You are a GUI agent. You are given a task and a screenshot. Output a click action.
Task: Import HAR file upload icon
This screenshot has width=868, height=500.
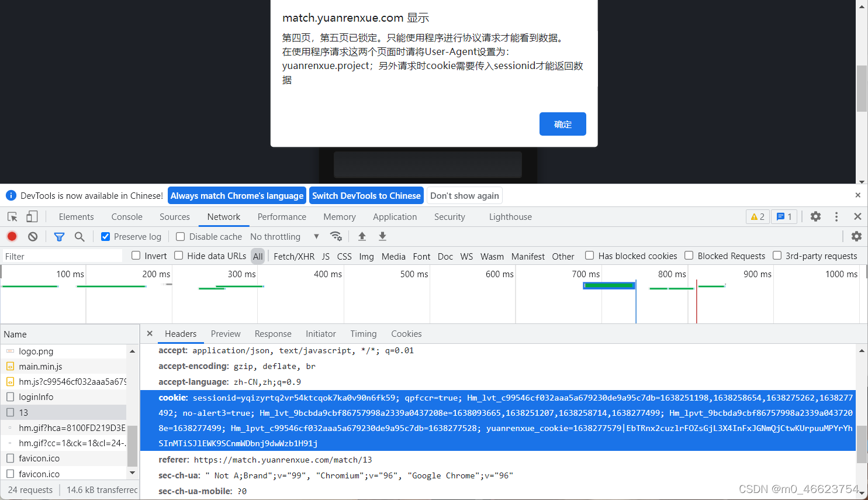click(x=362, y=236)
